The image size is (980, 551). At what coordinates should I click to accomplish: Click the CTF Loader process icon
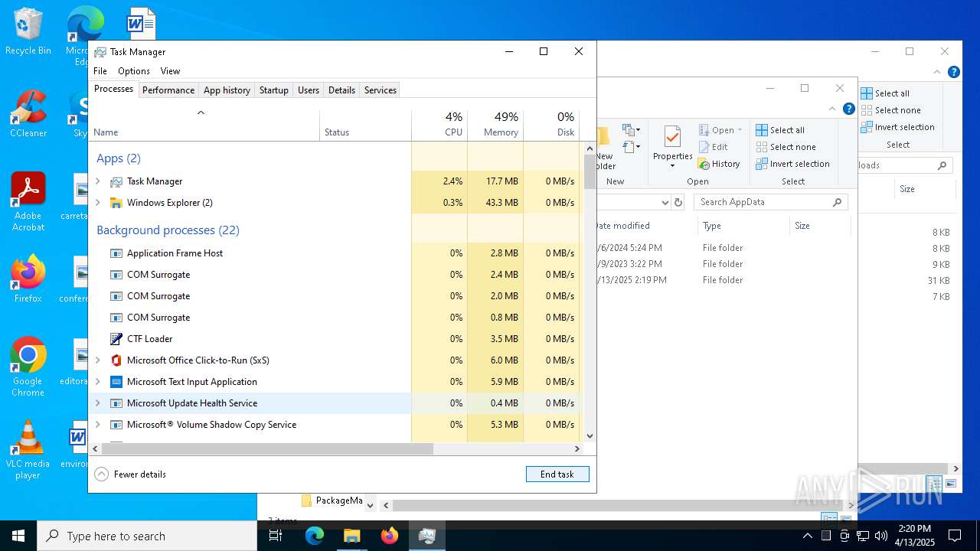(116, 339)
